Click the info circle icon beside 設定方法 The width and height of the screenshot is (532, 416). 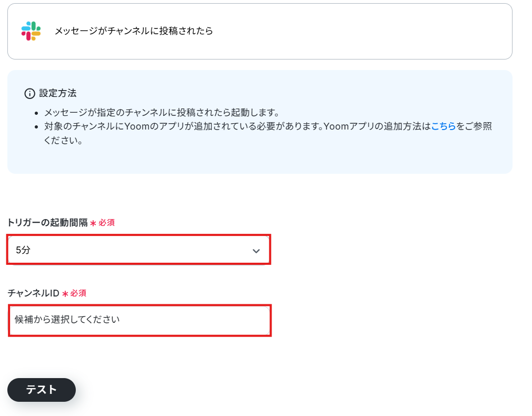coord(29,93)
